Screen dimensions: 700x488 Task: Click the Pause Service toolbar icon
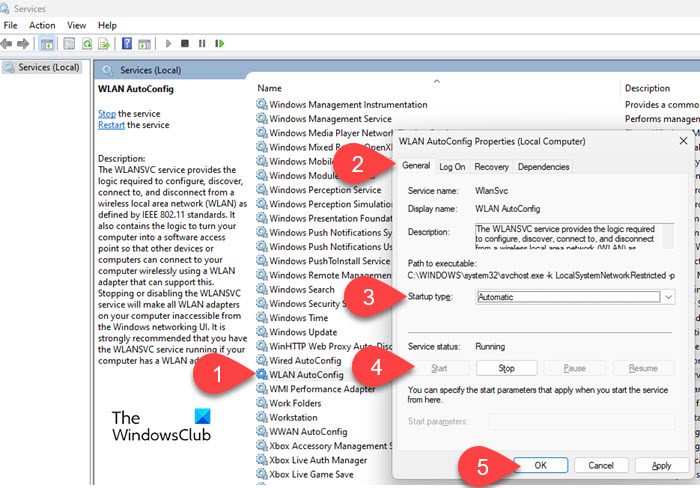click(202, 43)
